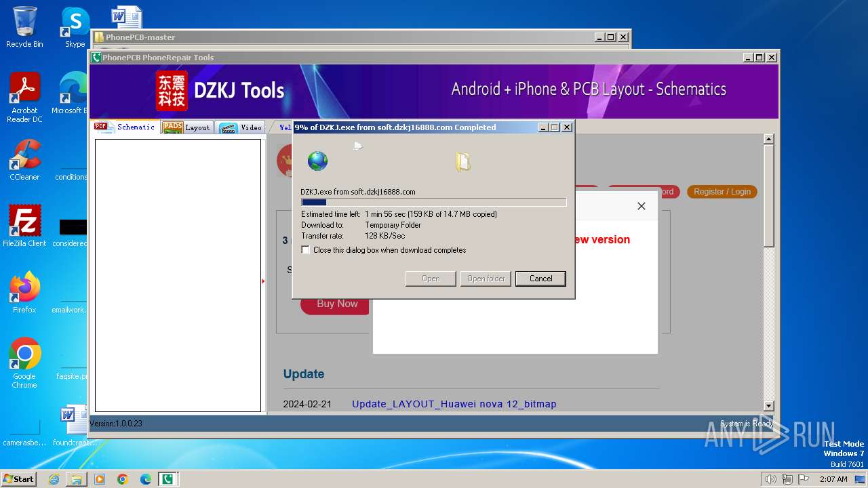Launch Firefox from the desktop
The image size is (868, 488).
24,293
